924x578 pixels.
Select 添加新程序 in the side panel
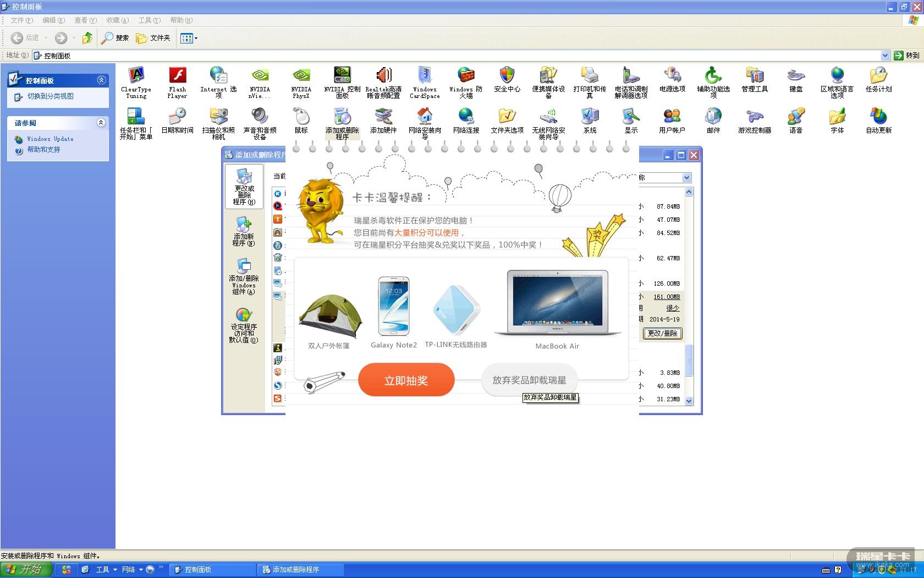(244, 231)
